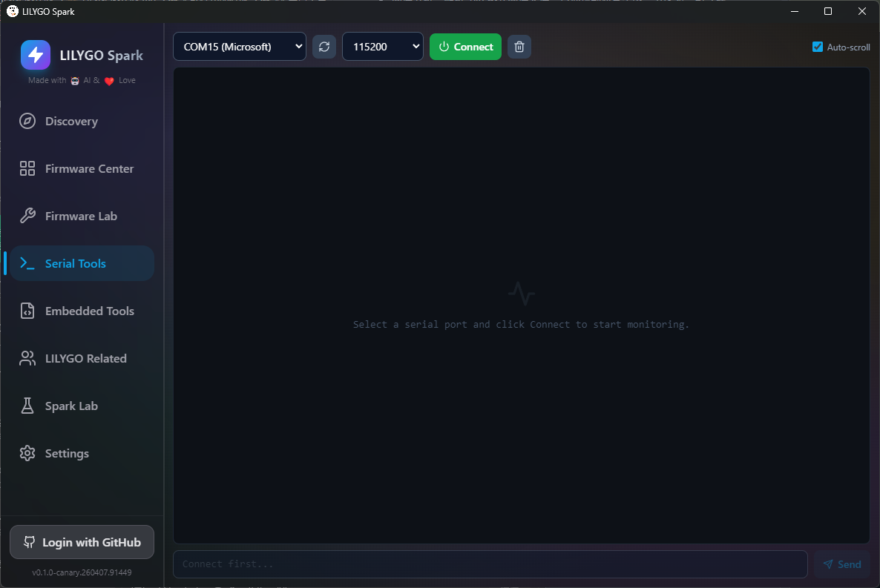Click the Discovery compass icon
This screenshot has height=588, width=880.
[x=27, y=122]
